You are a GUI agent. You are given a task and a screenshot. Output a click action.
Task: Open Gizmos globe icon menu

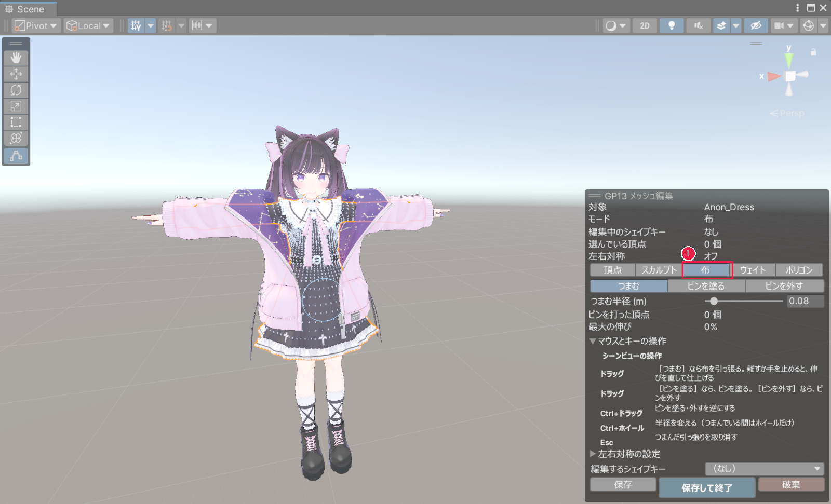(809, 25)
